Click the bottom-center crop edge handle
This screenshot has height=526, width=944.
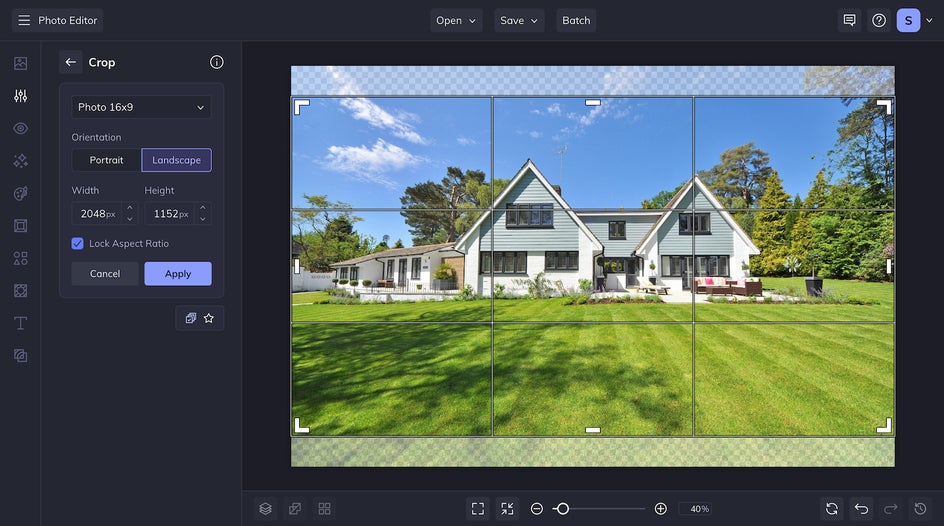coord(593,430)
